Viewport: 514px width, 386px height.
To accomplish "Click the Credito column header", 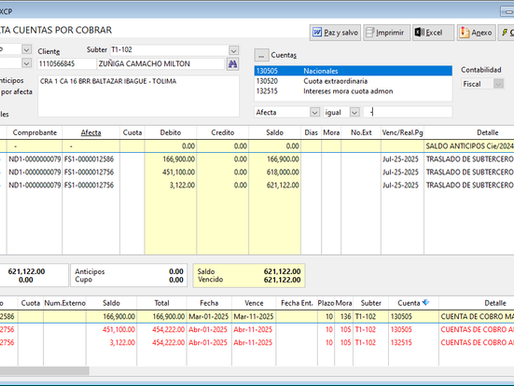I will [223, 132].
